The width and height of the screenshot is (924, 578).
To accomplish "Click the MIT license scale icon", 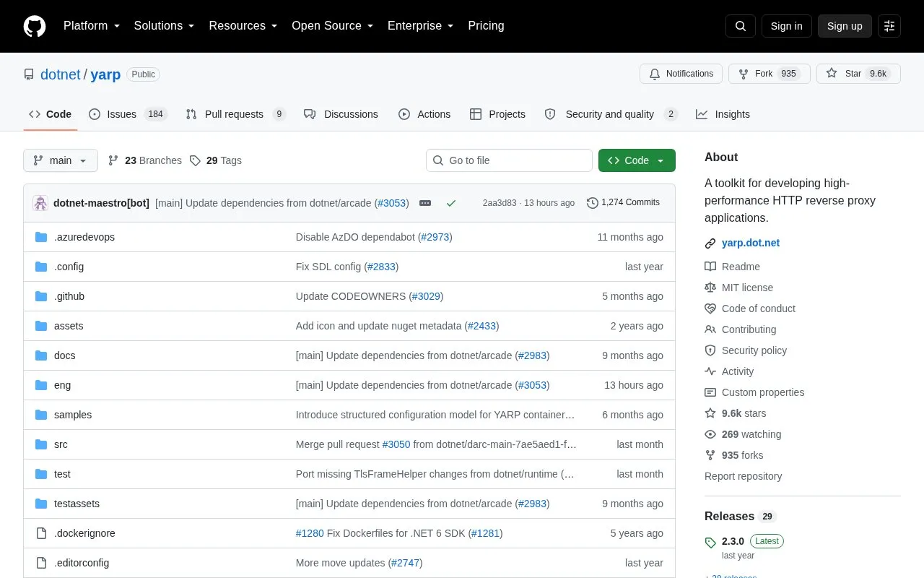I will point(710,288).
